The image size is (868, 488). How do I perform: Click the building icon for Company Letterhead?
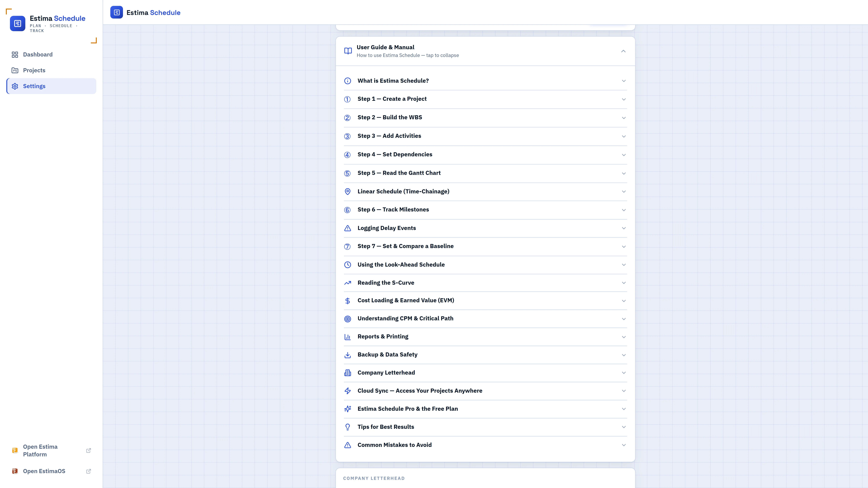(348, 373)
